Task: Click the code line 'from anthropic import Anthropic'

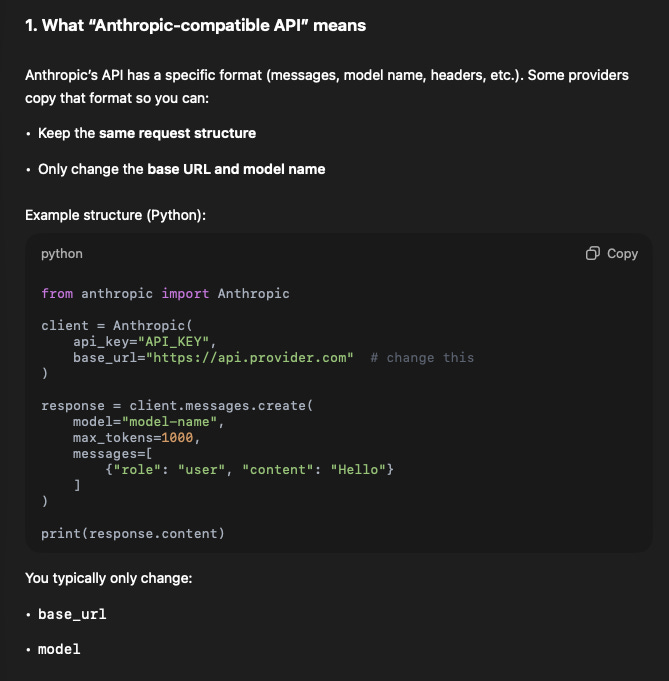Action: pyautogui.click(x=165, y=294)
